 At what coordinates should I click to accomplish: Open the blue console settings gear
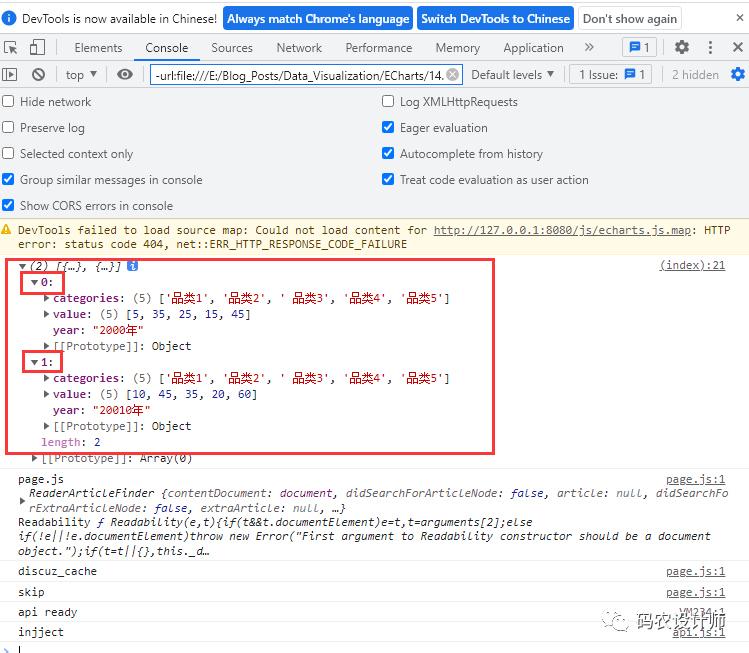coord(738,74)
